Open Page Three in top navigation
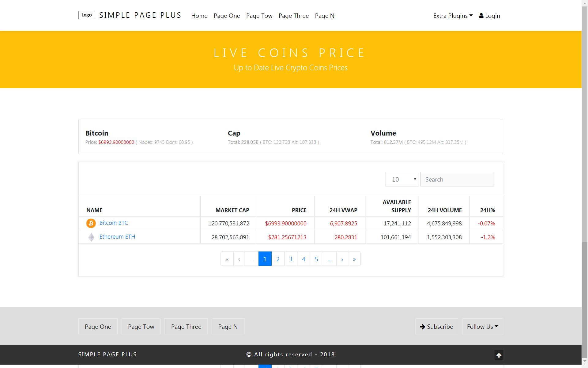Viewport: 588px width, 368px height. click(293, 16)
